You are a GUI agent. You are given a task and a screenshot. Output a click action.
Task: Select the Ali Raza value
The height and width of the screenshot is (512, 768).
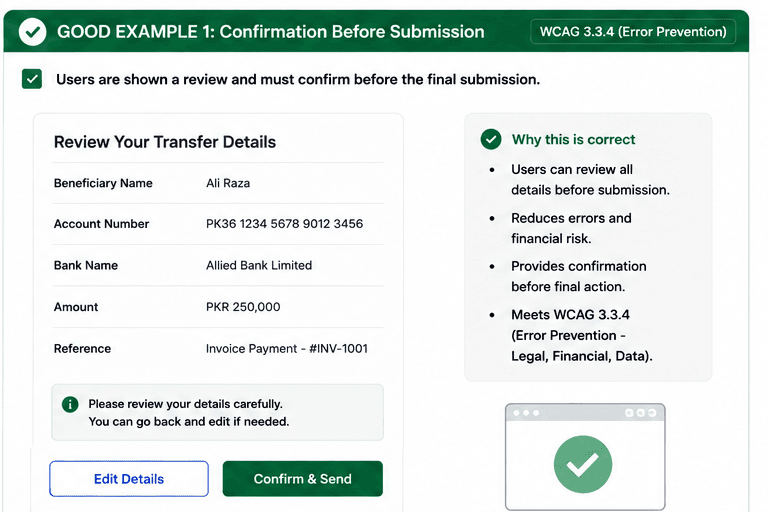click(228, 183)
